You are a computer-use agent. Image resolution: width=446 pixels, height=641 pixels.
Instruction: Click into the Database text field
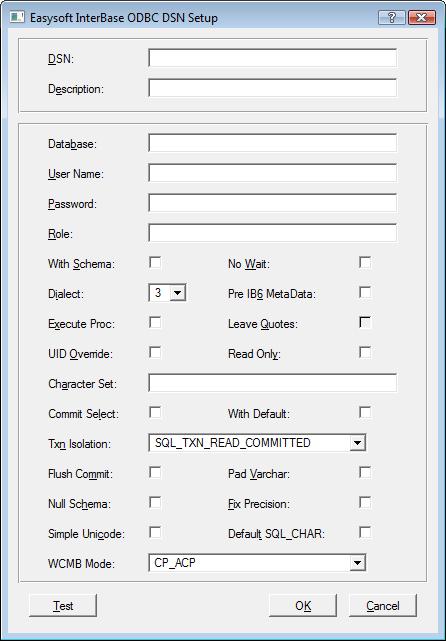click(x=272, y=143)
